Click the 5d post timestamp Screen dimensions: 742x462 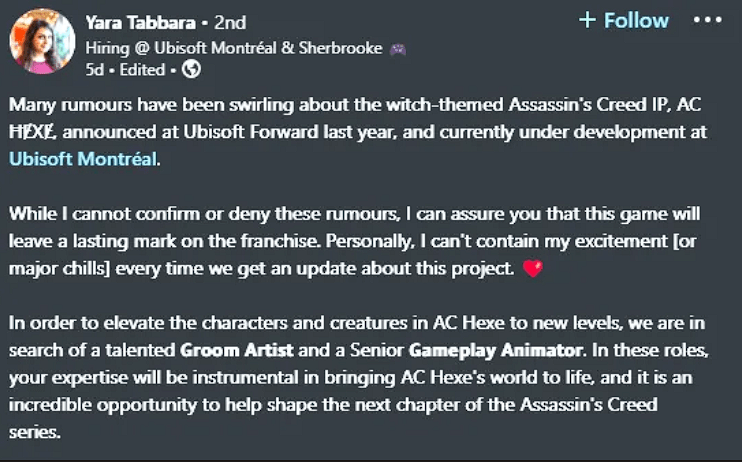click(95, 70)
